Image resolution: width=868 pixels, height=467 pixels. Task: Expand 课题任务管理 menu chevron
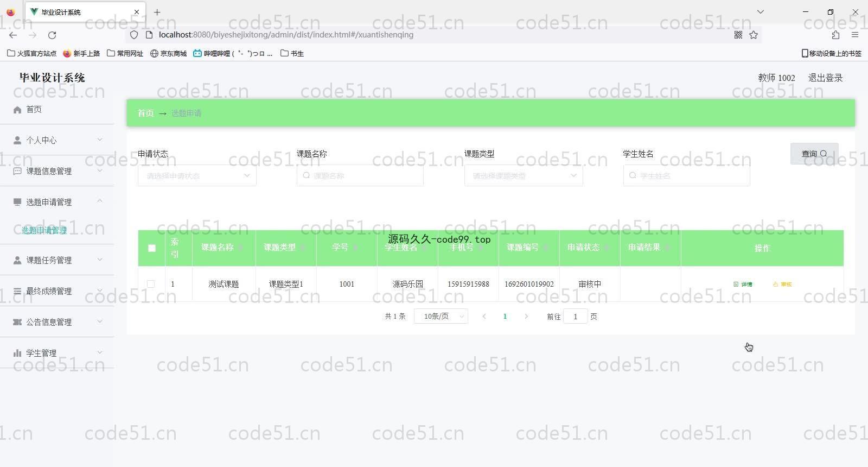point(100,260)
